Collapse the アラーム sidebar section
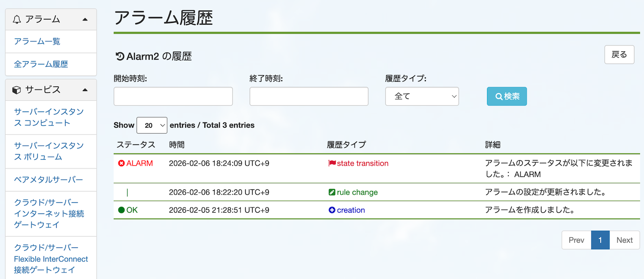 coord(85,19)
